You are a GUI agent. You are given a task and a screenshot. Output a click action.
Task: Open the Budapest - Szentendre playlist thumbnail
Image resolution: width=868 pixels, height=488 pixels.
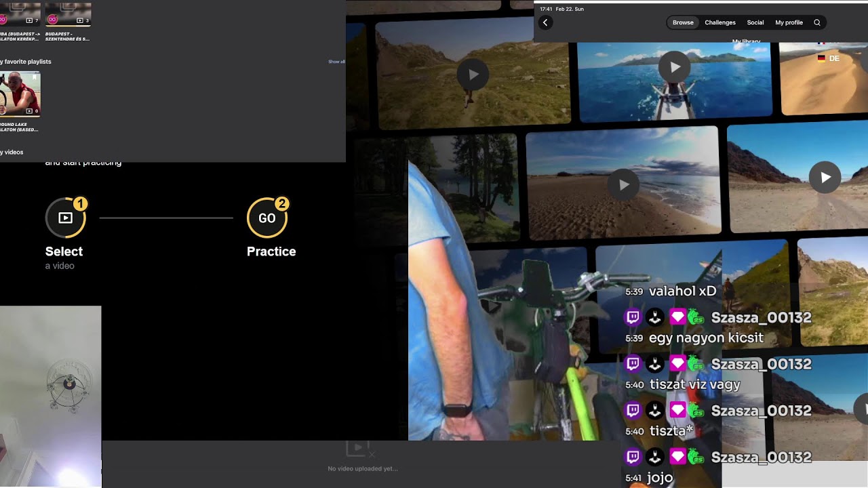pyautogui.click(x=68, y=14)
